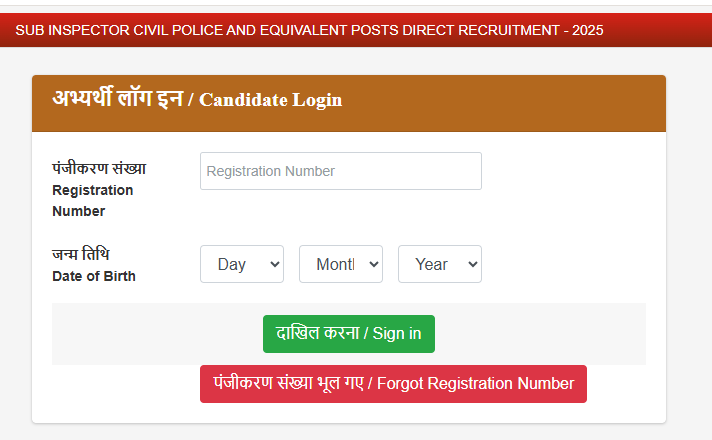Viewport: 712px width, 440px height.
Task: Click the "Date of Birth" label
Action: [x=93, y=276]
